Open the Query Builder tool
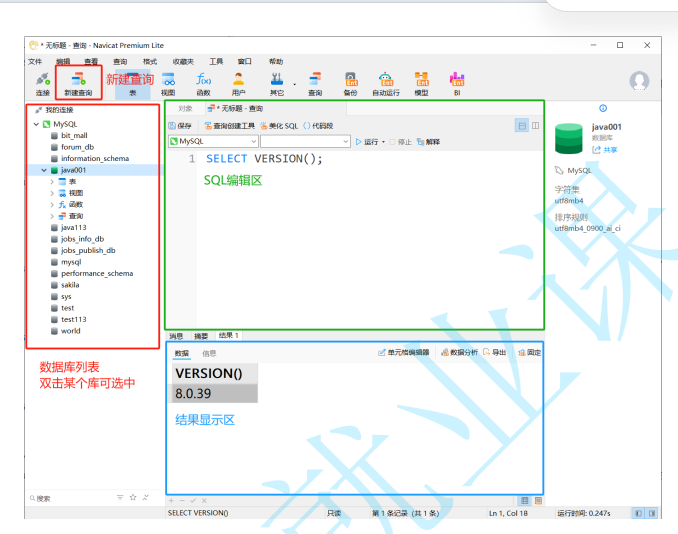 point(230,126)
